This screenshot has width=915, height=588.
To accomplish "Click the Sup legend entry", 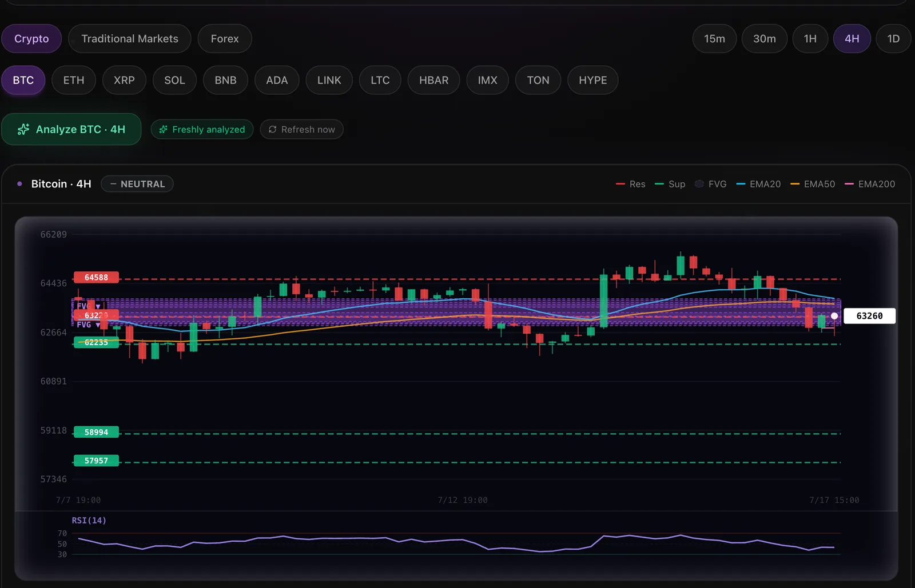I will coord(670,184).
